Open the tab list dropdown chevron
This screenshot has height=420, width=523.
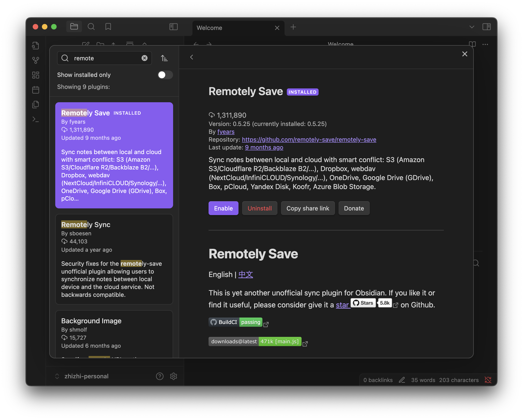472,27
